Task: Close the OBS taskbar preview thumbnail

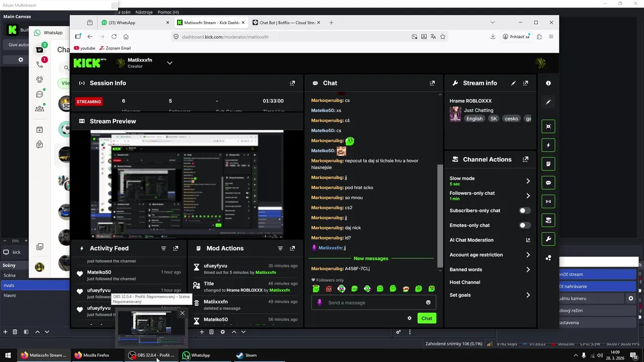Action: tap(182, 313)
